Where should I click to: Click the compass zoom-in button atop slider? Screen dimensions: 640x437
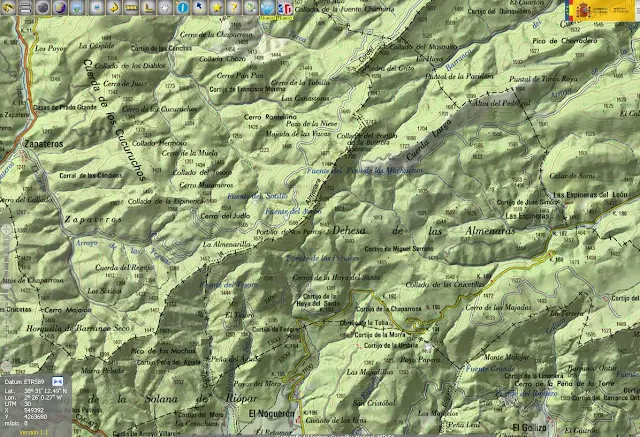coord(7,230)
